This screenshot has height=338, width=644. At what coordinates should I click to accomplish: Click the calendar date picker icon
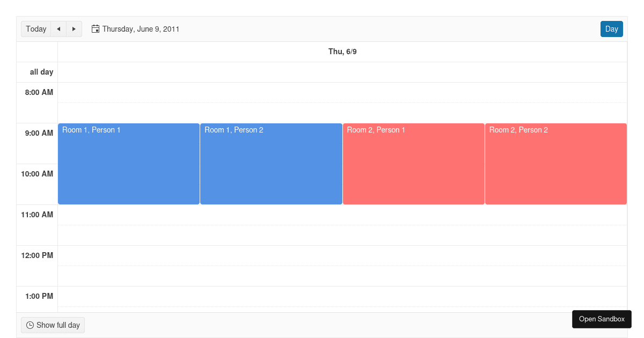(x=96, y=29)
